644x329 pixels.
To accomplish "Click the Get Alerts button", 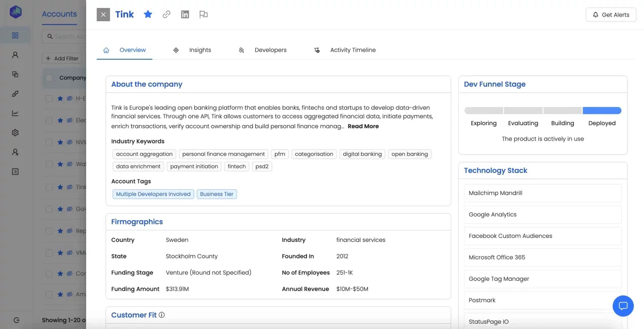I will (611, 15).
